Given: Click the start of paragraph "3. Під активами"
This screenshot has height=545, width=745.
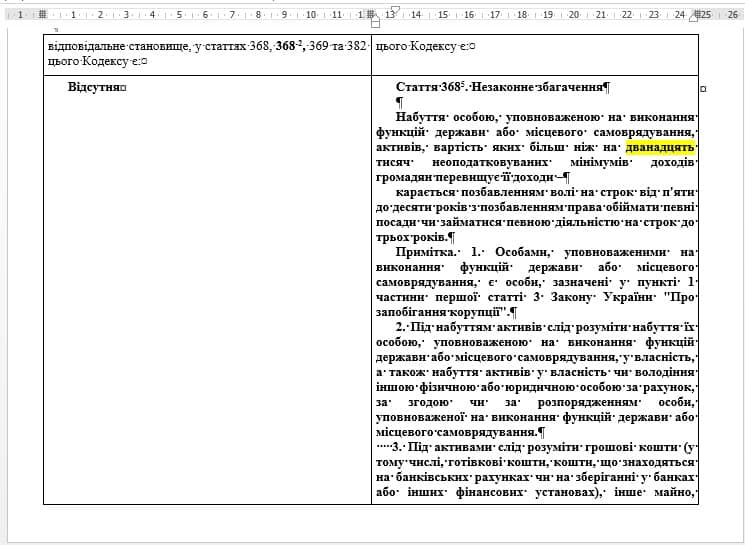Looking at the screenshot, I should pyautogui.click(x=394, y=447).
